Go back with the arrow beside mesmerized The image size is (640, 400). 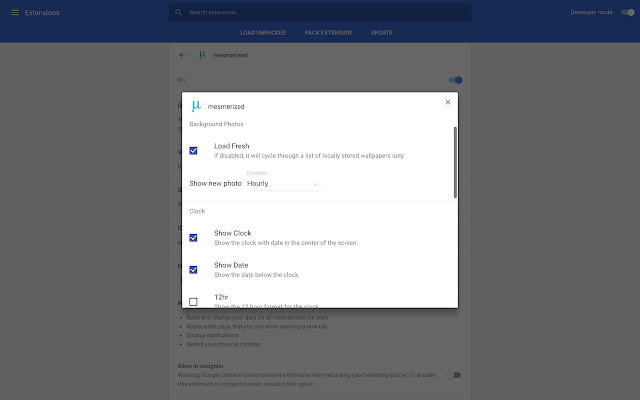click(182, 55)
